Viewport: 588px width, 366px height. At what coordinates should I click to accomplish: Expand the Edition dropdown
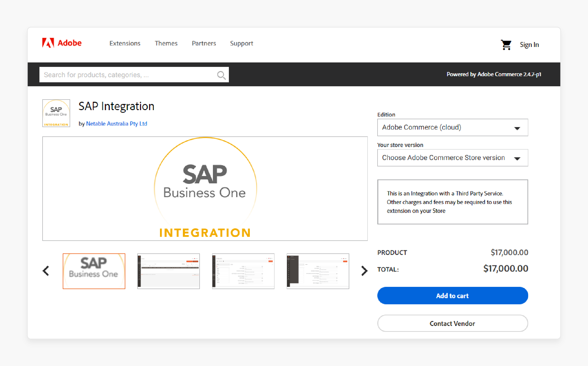[x=453, y=127]
